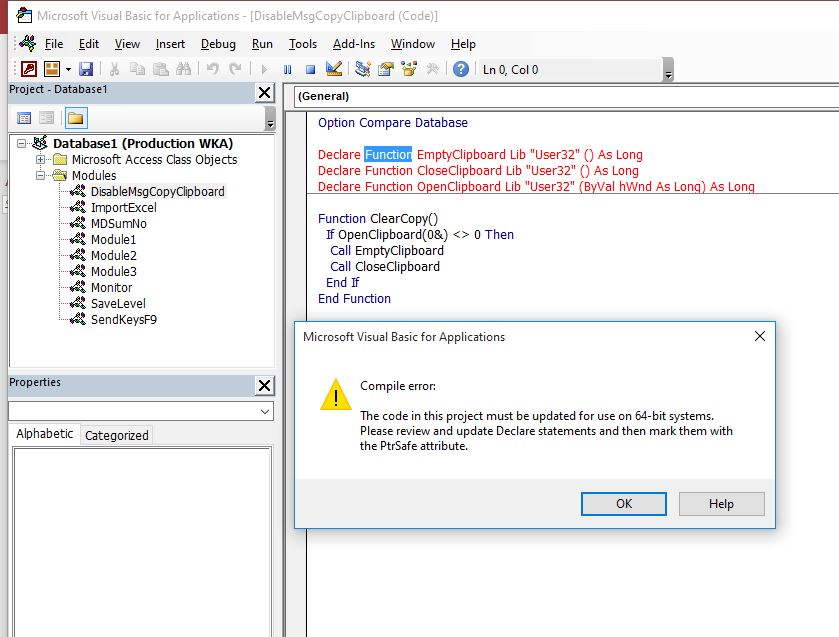This screenshot has width=839, height=637.
Task: Open Properties Window toolbar icon
Action: pyautogui.click(x=385, y=69)
